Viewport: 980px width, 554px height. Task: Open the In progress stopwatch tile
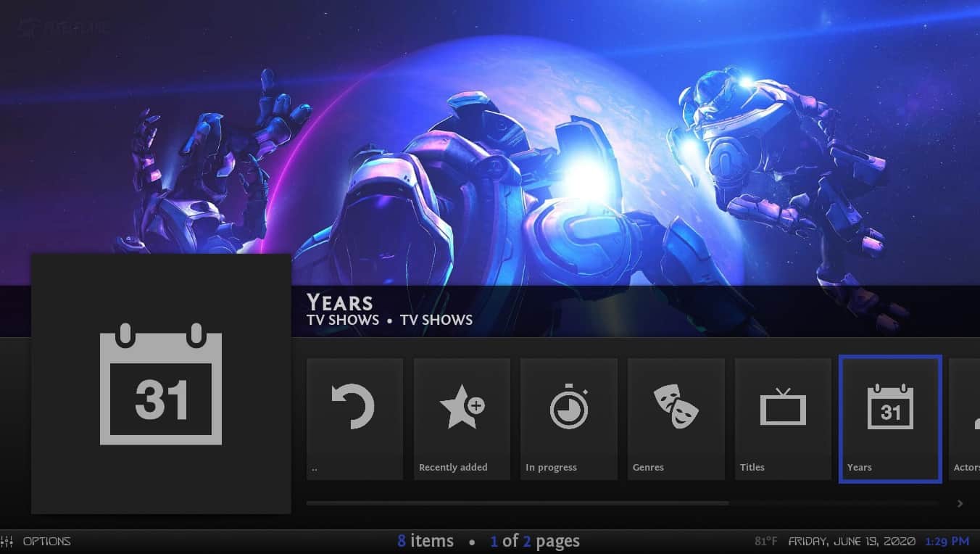pos(569,418)
